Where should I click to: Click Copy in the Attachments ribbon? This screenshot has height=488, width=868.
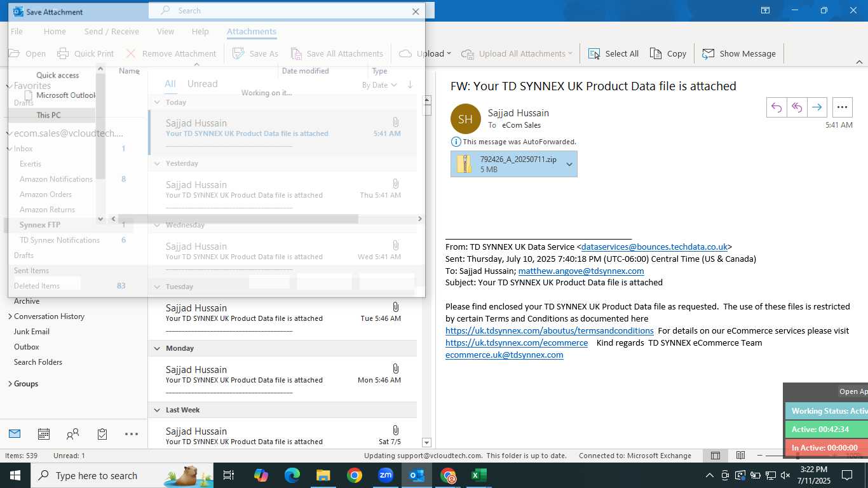pyautogui.click(x=668, y=53)
